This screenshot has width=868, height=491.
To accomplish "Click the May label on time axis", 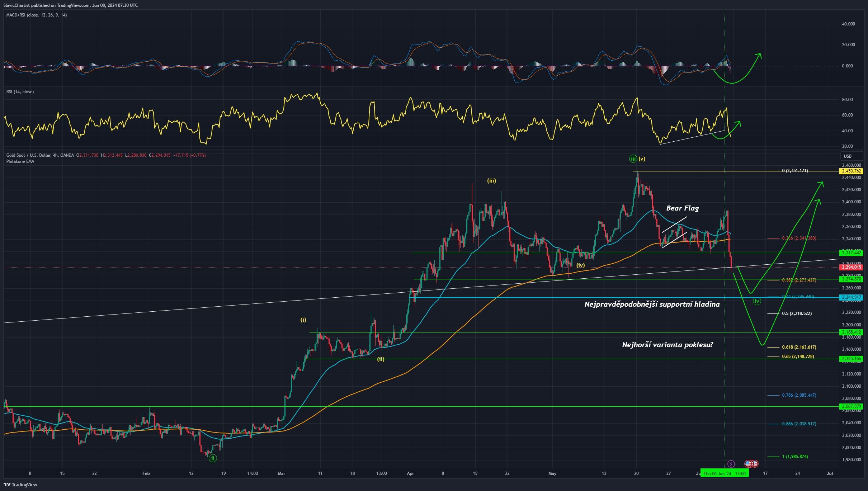I will (x=552, y=473).
